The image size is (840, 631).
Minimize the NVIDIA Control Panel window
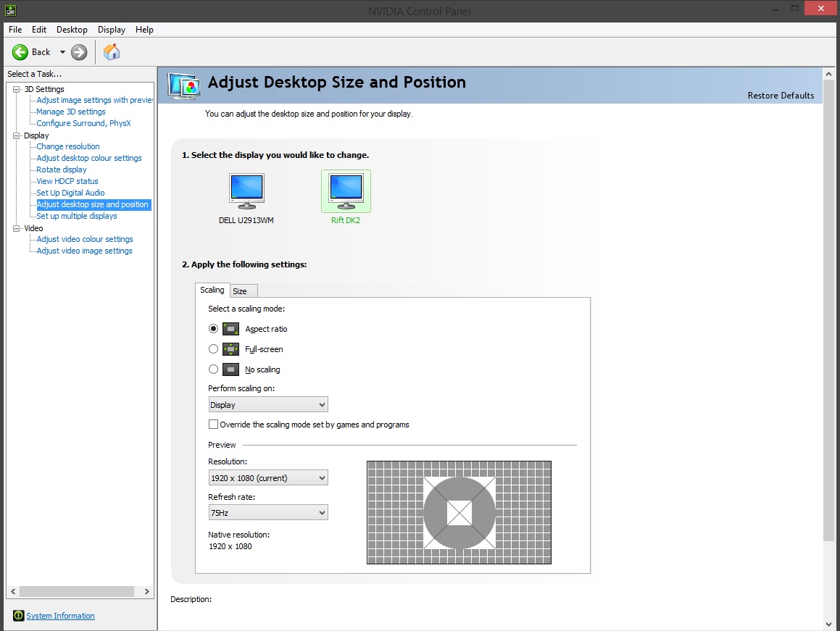775,9
